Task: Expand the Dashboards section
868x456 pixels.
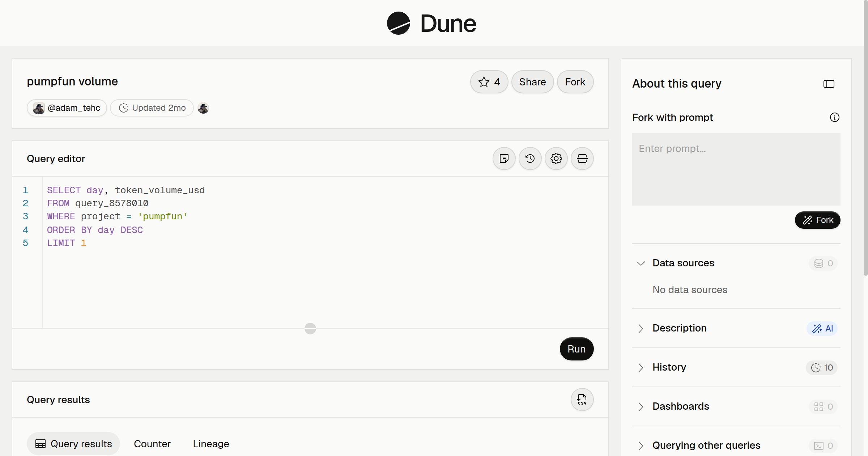Action: point(641,406)
